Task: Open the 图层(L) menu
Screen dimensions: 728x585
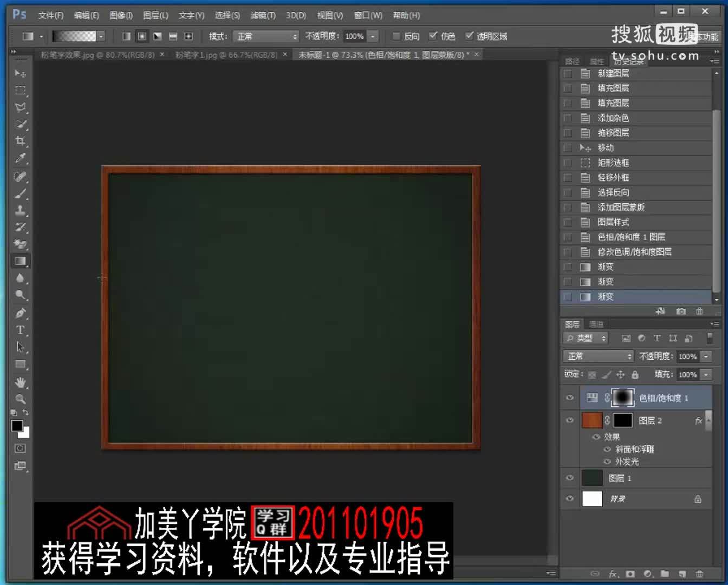Action: tap(155, 15)
